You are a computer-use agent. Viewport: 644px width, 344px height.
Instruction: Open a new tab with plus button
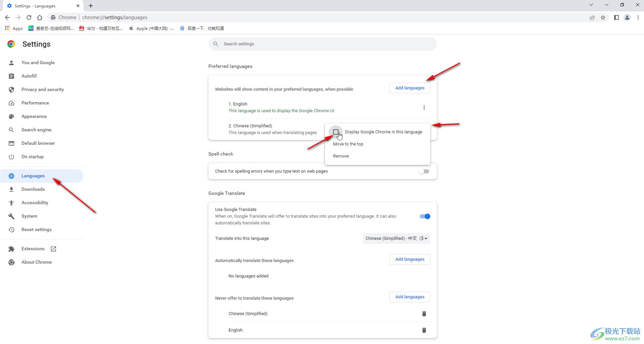pos(91,6)
